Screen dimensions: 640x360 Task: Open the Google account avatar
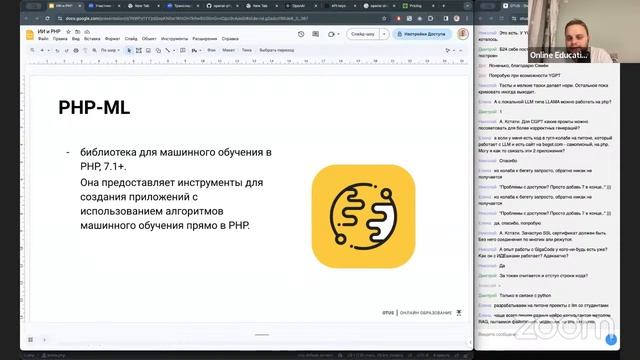pos(462,34)
